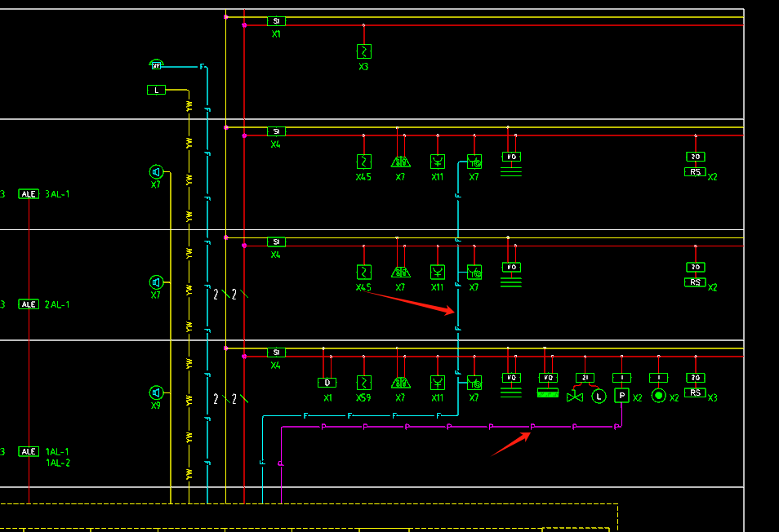Select the VO module in the 2AL-1 floor row

[511, 267]
